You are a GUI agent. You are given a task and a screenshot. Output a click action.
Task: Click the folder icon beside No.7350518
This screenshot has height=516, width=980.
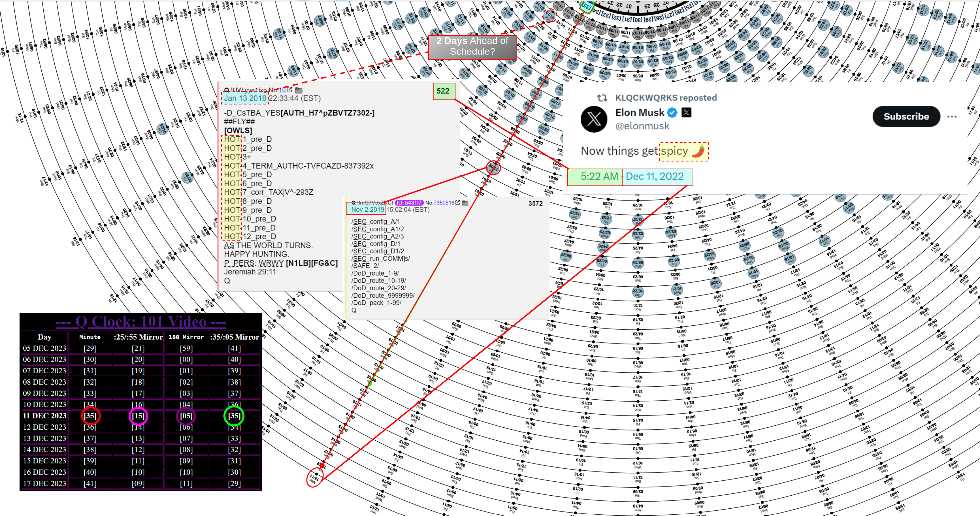coord(465,203)
